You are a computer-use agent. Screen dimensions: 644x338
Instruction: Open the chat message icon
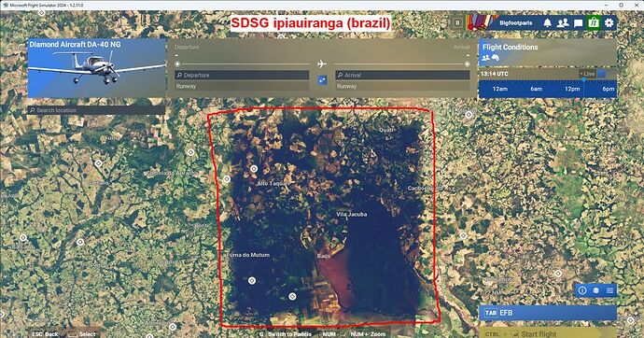[578, 23]
